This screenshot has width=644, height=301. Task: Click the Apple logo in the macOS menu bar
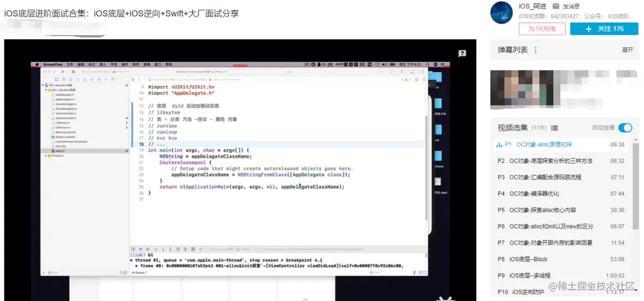pos(37,64)
